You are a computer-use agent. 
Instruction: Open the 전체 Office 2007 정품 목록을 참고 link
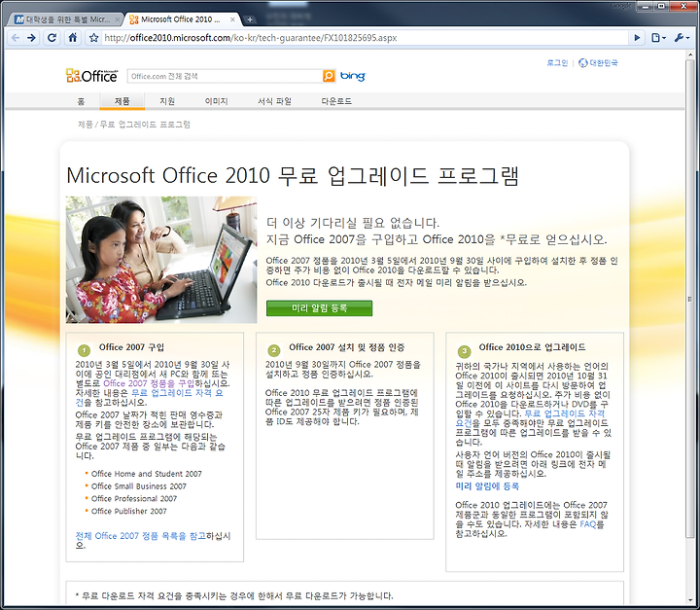coord(140,535)
